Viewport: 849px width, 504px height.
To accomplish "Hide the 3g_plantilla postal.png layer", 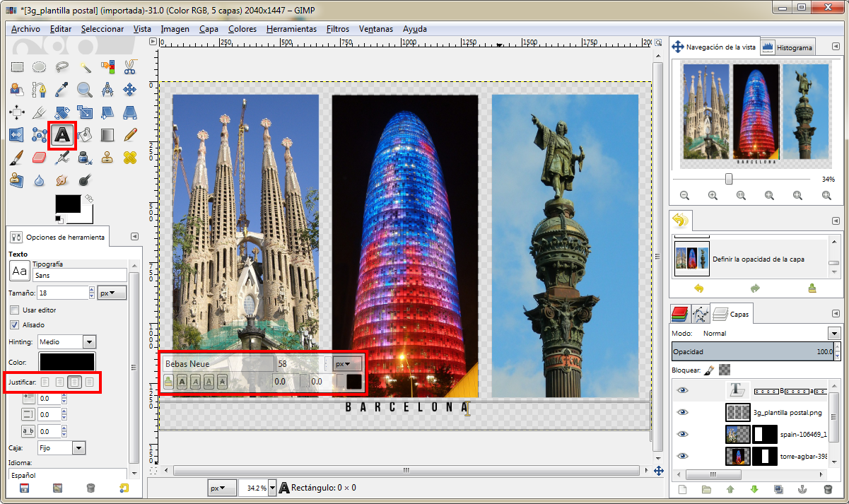I will [x=682, y=412].
